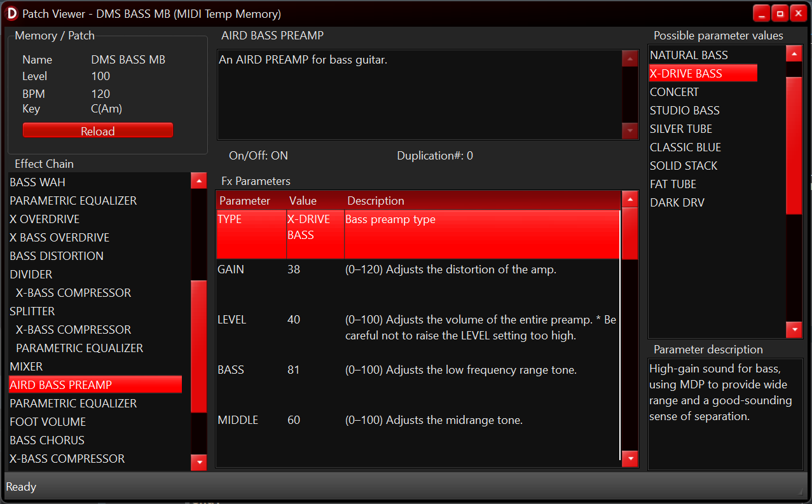Image resolution: width=812 pixels, height=504 pixels.
Task: Open the MIXER effect entry
Action: pyautogui.click(x=27, y=367)
